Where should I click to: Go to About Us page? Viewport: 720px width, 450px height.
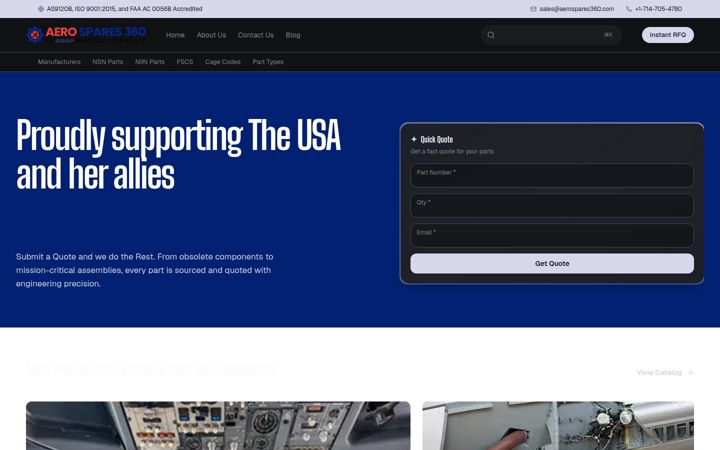click(211, 35)
